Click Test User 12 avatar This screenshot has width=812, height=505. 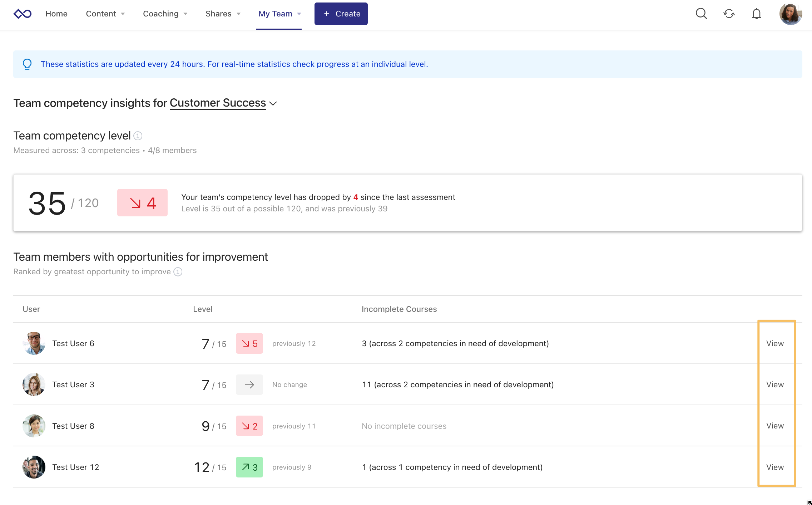point(34,467)
